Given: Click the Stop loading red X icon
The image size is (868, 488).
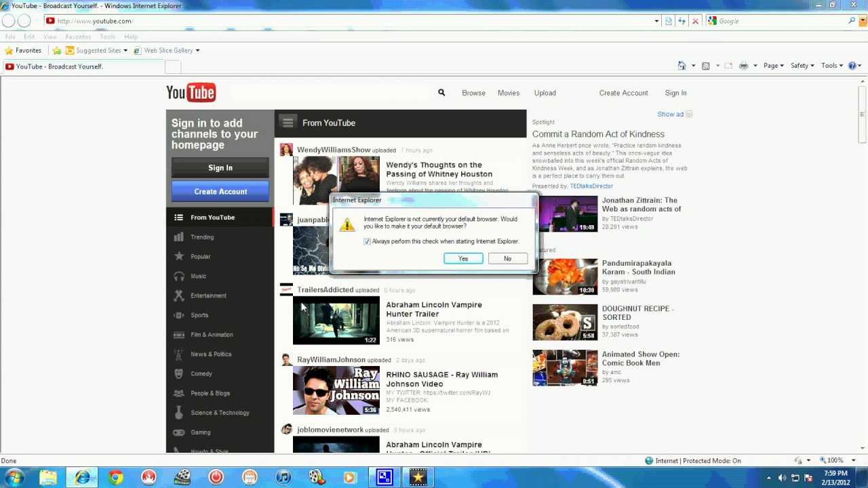Looking at the screenshot, I should tap(695, 21).
